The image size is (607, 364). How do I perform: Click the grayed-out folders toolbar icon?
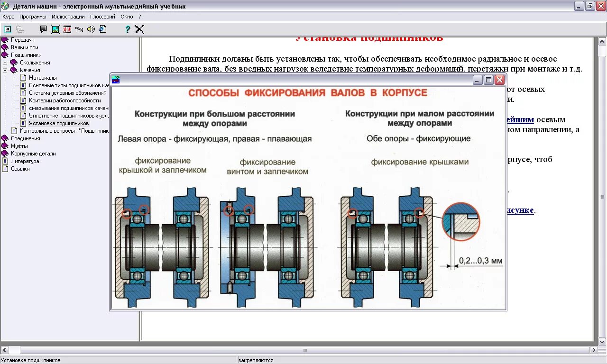click(19, 29)
